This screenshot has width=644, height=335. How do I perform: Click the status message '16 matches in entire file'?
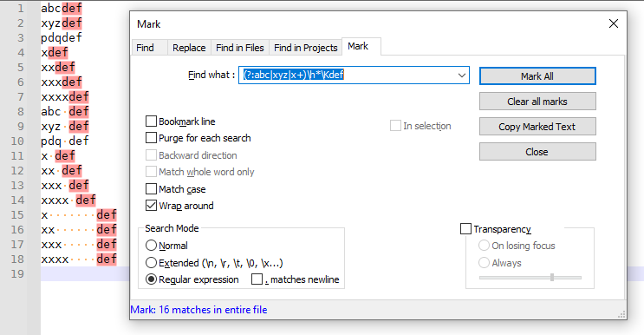point(198,310)
